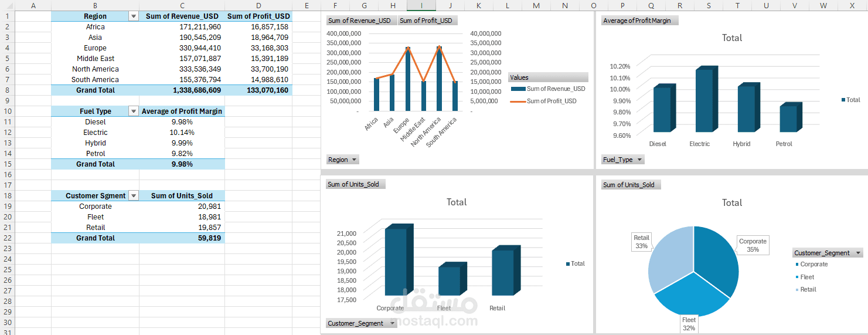This screenshot has width=868, height=335.
Task: Select the Corporate units sold 20,981
Action: [x=182, y=207]
